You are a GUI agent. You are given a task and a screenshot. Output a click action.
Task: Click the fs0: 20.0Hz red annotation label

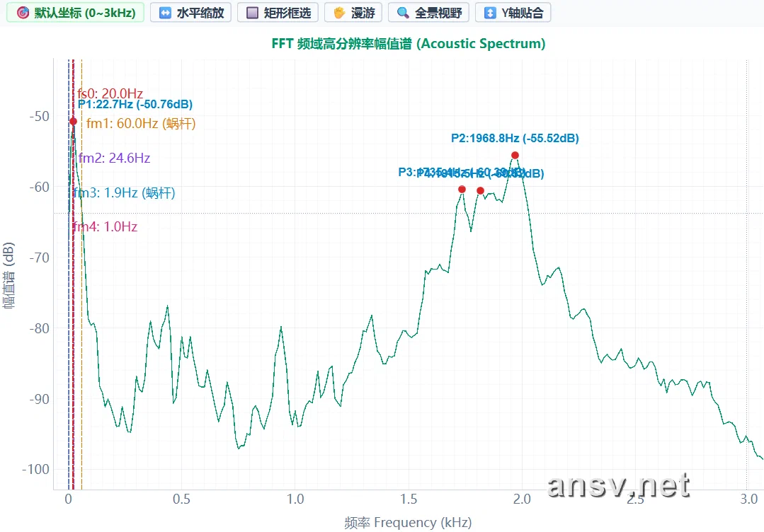point(110,93)
